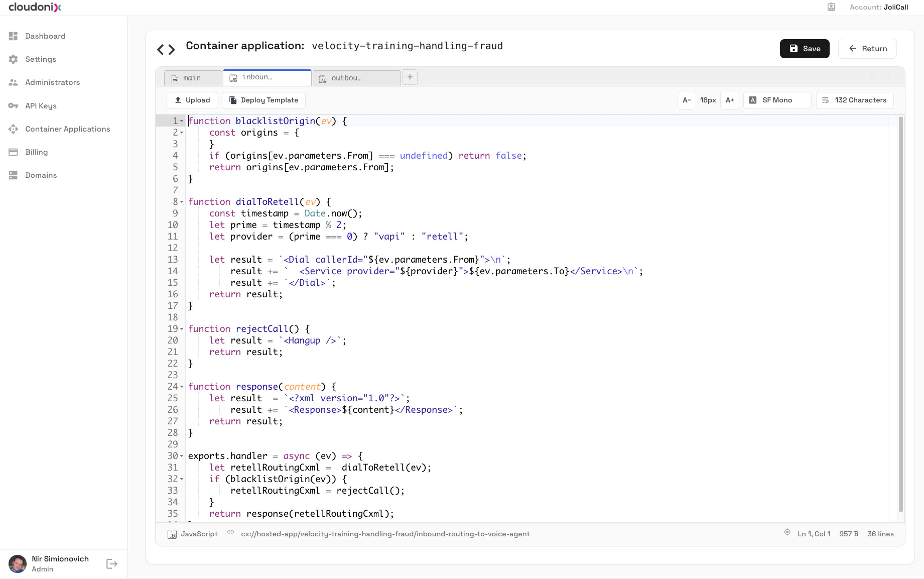This screenshot has height=579, width=924.
Task: Place cursor on line 'return result;' of rejectCall
Action: click(246, 352)
